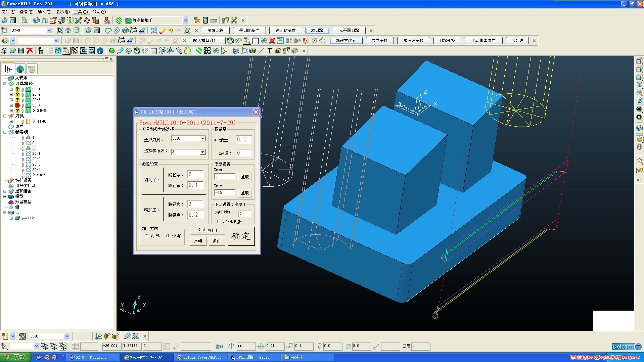Viewport: 644px width, 362px height.
Task: Open the 帮助 menu
Action: (99, 12)
